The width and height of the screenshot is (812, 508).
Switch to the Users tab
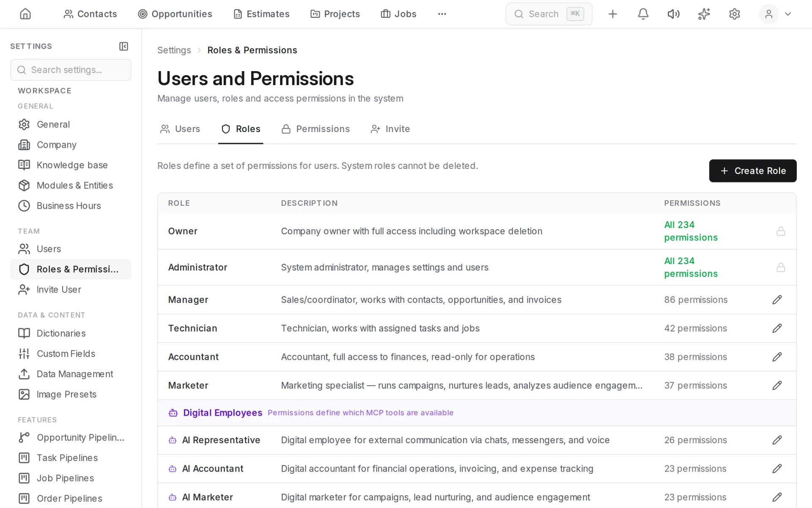click(180, 129)
